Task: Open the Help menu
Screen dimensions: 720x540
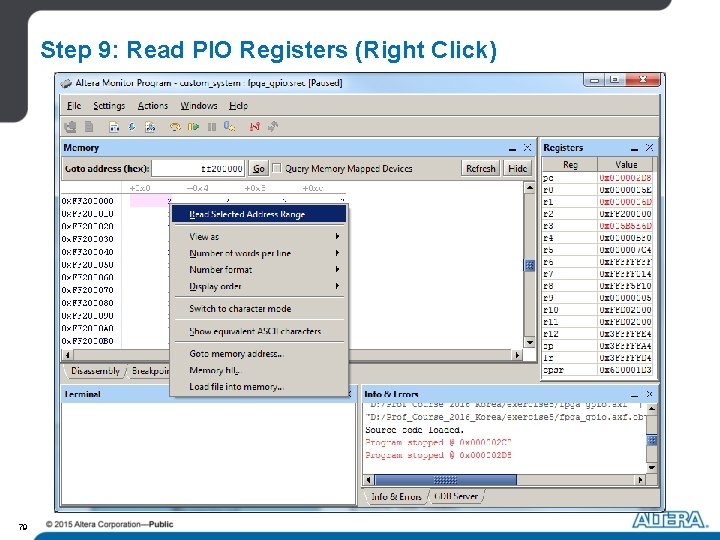Action: point(238,106)
